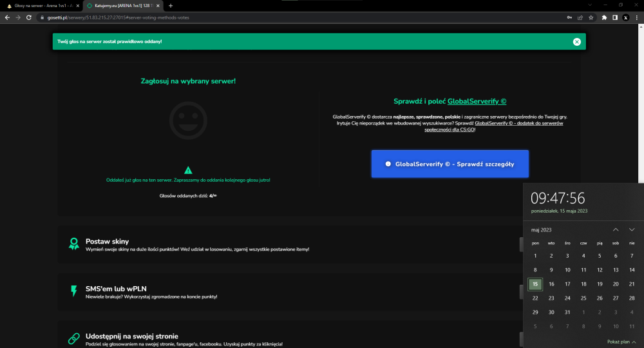This screenshot has height=348, width=644.
Task: Click the chain link icon by Udostępnij
Action: [x=74, y=338]
